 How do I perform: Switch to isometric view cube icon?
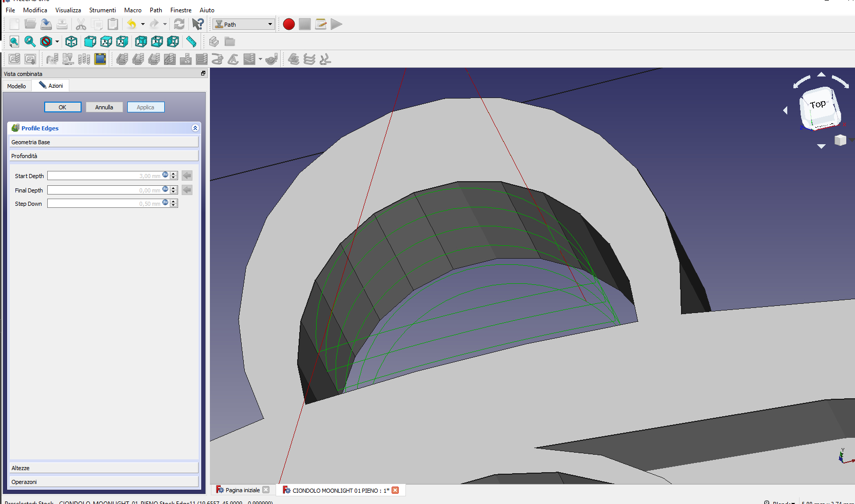[71, 42]
